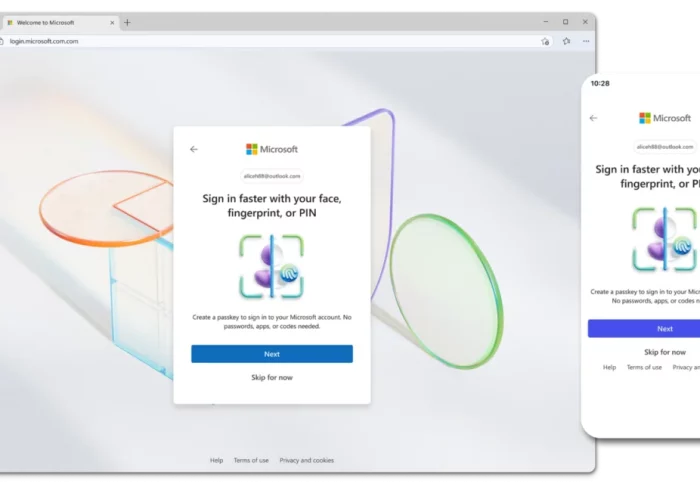Open Privacy and cookies in the browser footer

pos(307,460)
